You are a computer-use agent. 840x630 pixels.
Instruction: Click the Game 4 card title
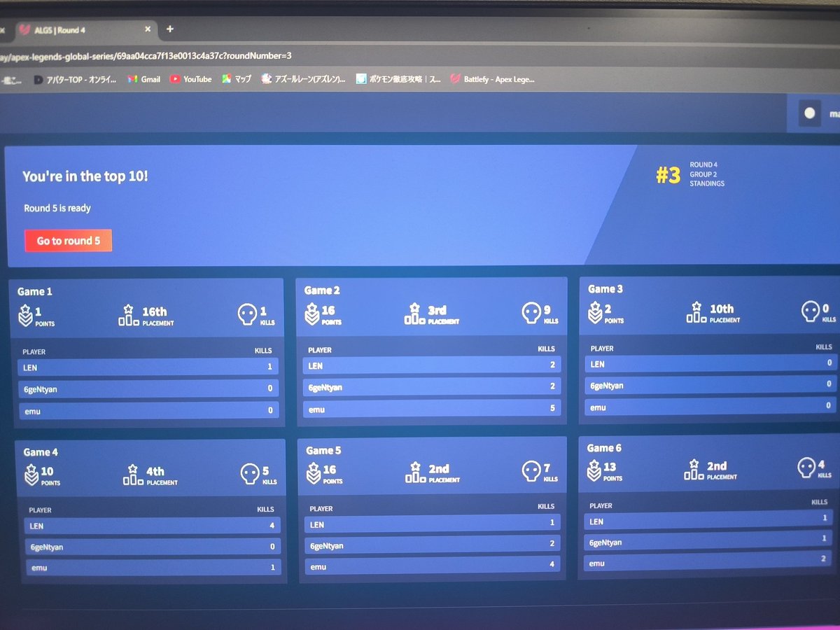click(x=41, y=452)
